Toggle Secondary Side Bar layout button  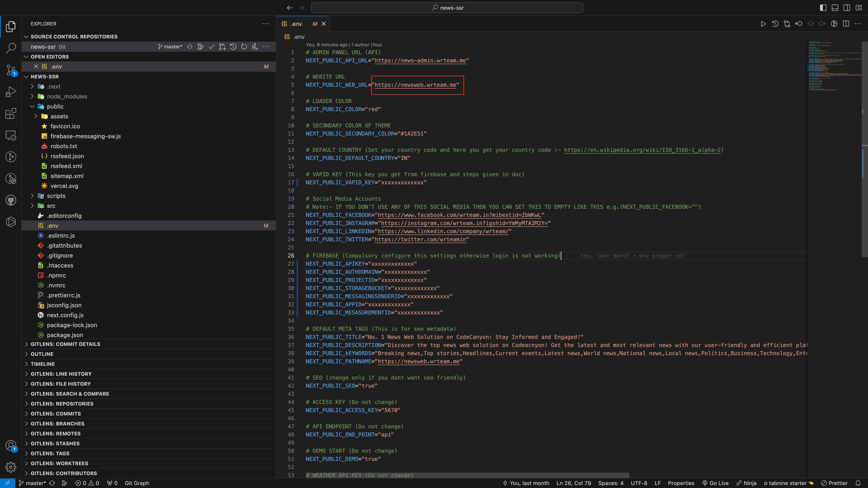[847, 8]
